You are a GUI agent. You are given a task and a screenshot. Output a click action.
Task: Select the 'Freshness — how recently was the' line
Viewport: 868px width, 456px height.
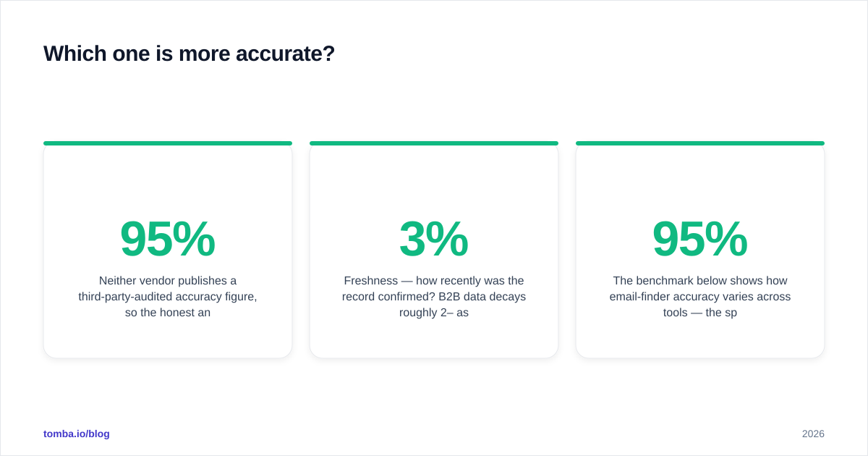[x=434, y=281]
